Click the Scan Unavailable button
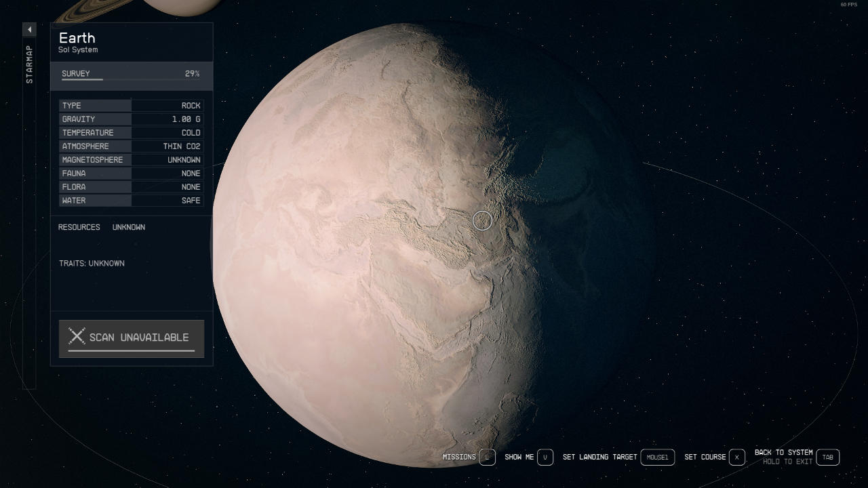The image size is (868, 488). (132, 338)
